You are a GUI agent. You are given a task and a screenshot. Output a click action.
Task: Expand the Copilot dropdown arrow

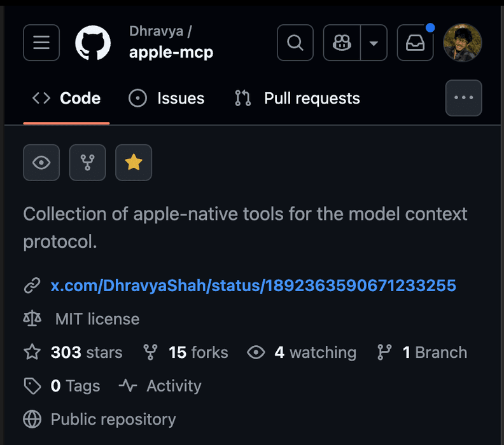point(374,43)
